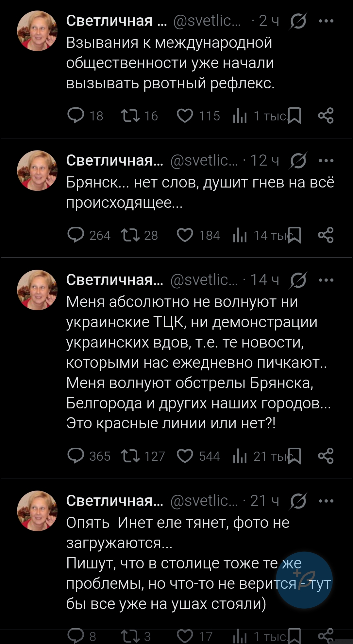
Task: Open Grok actions on the 12 ч tweet
Action: click(x=298, y=161)
